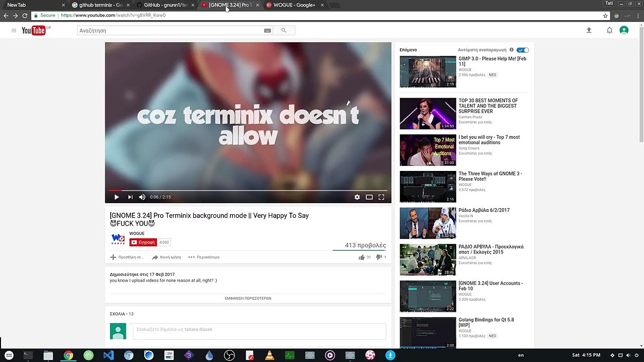Click the '413 προβολές' view count
This screenshot has width=644, height=362.
pos(365,245)
